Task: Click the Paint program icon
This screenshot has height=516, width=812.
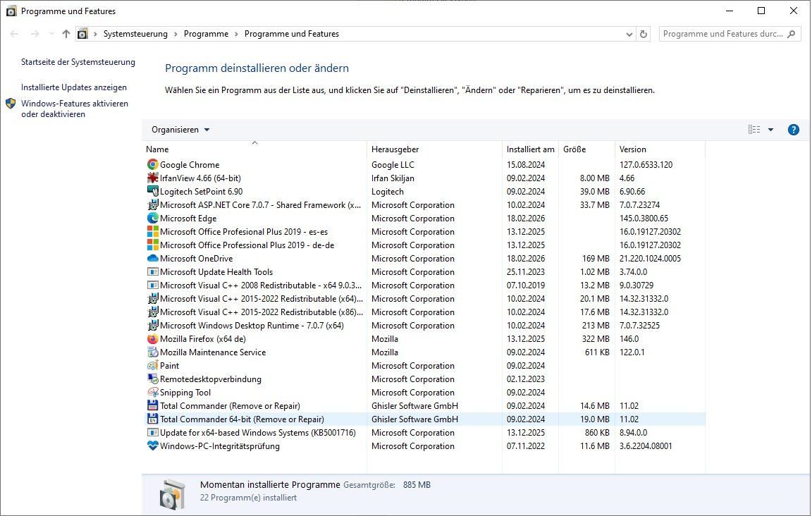Action: (x=153, y=366)
